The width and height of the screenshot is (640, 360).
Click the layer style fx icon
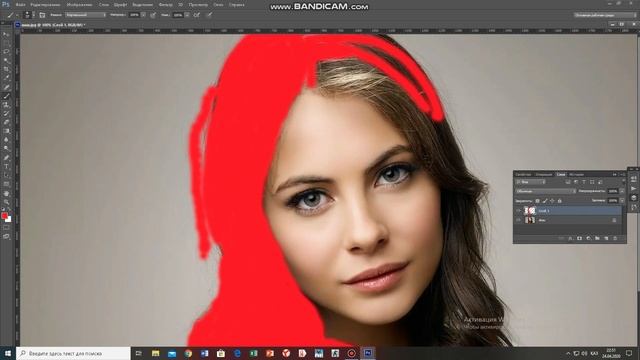tap(570, 238)
